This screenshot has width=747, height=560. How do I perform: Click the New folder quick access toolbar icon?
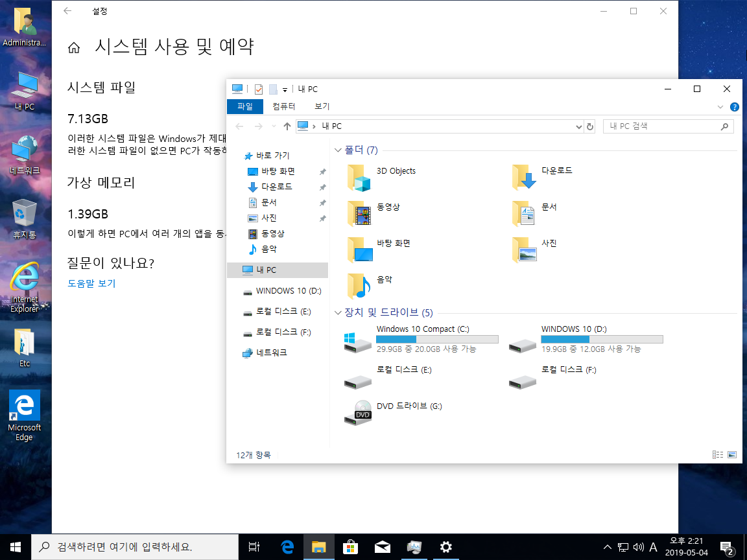[273, 89]
